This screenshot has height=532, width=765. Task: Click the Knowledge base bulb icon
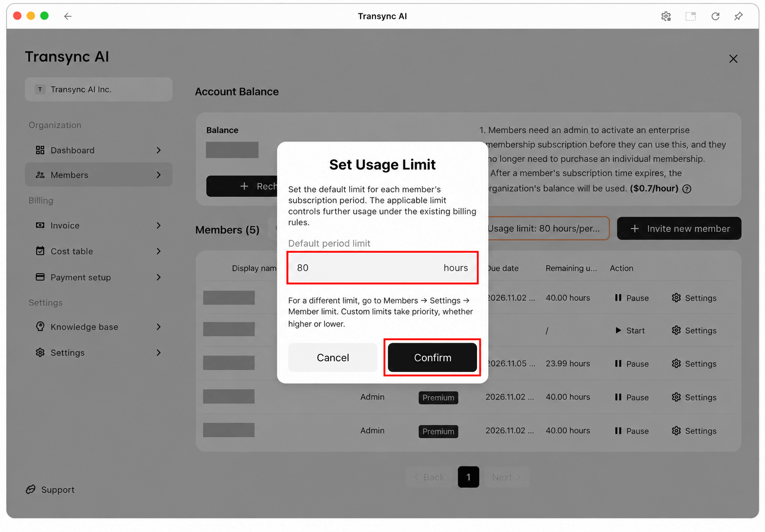pos(40,327)
